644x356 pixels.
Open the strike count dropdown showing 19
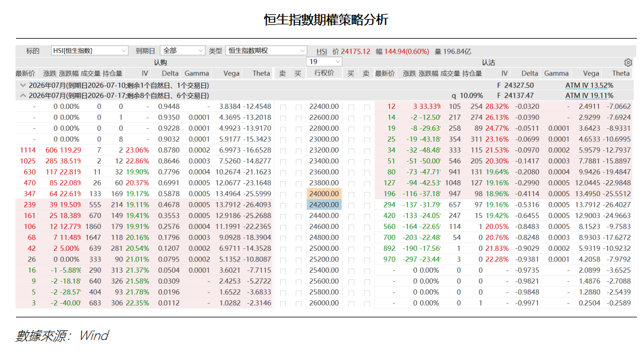pos(324,62)
